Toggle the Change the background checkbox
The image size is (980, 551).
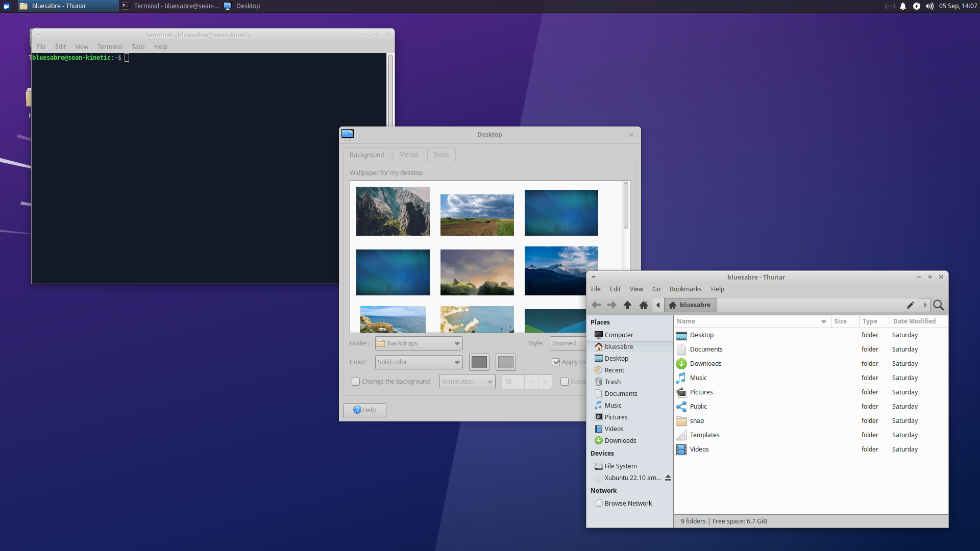click(x=355, y=382)
